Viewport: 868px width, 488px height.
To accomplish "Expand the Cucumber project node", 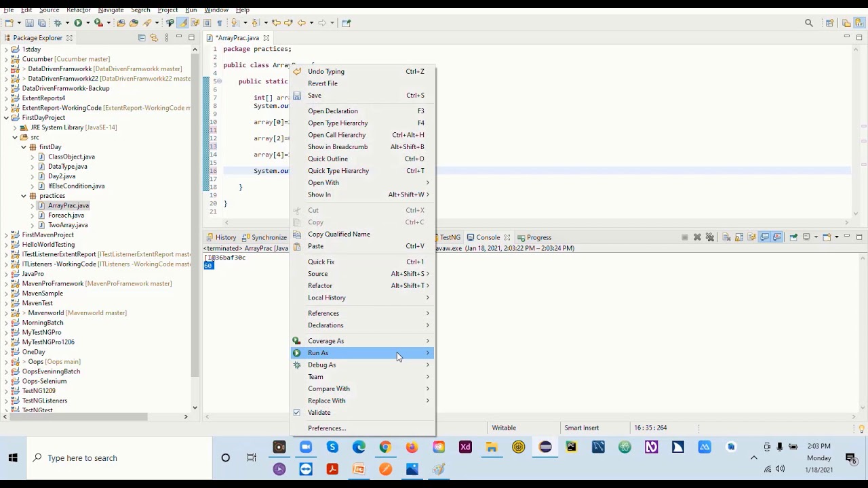I will [x=6, y=59].
